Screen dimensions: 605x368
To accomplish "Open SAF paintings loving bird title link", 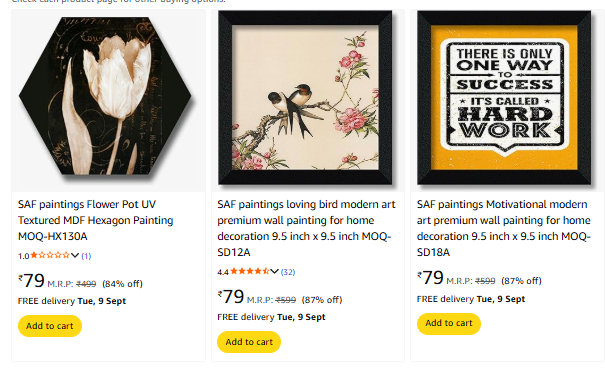I will click(x=306, y=228).
